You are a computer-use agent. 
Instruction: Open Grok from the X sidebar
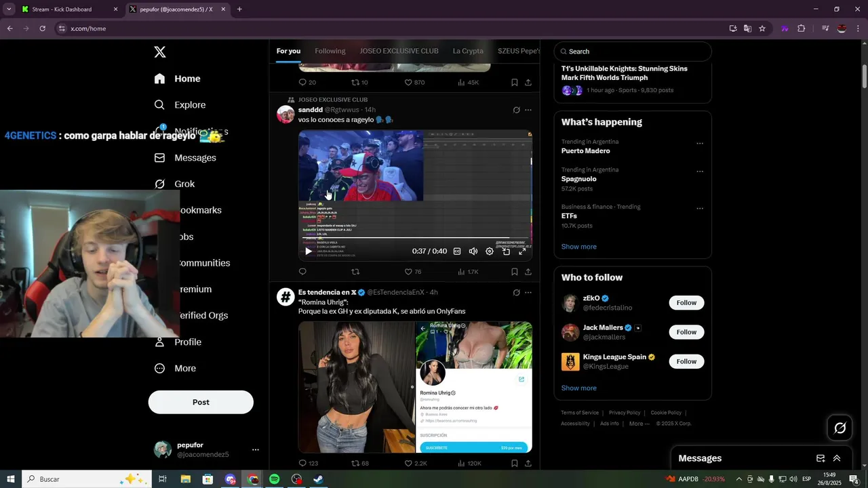(x=175, y=184)
